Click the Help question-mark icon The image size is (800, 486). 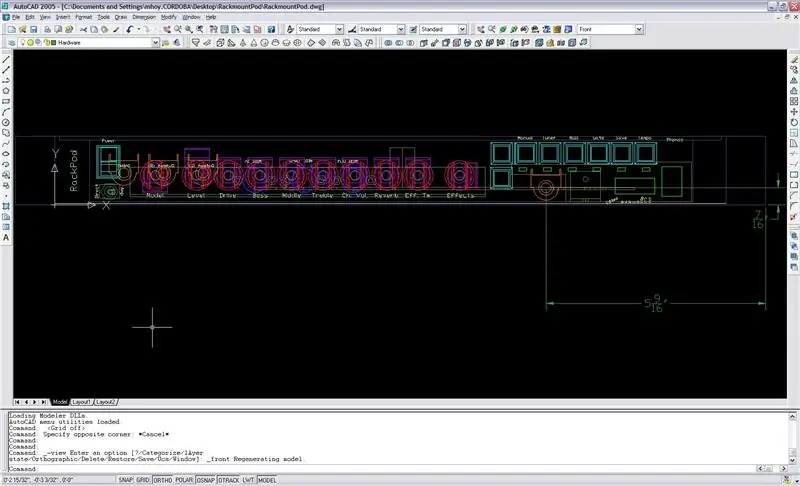[271, 30]
